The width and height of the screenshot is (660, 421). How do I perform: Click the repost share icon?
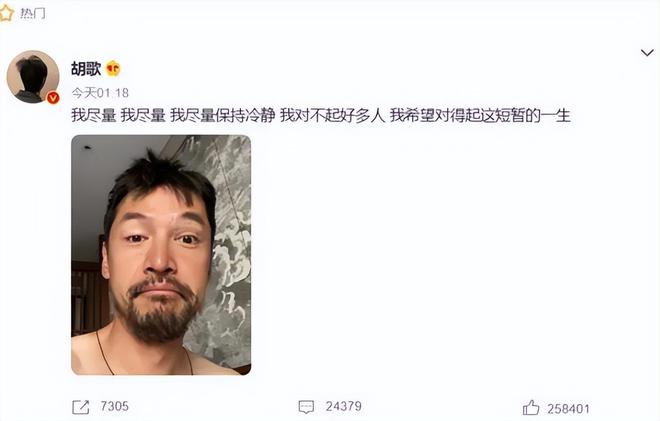pyautogui.click(x=81, y=407)
